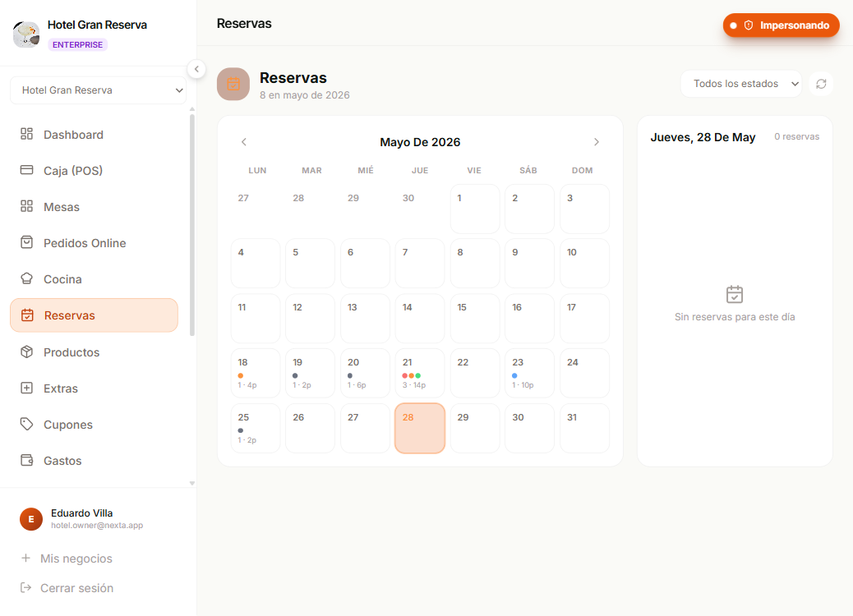Select the Mesas grid icon

point(26,206)
